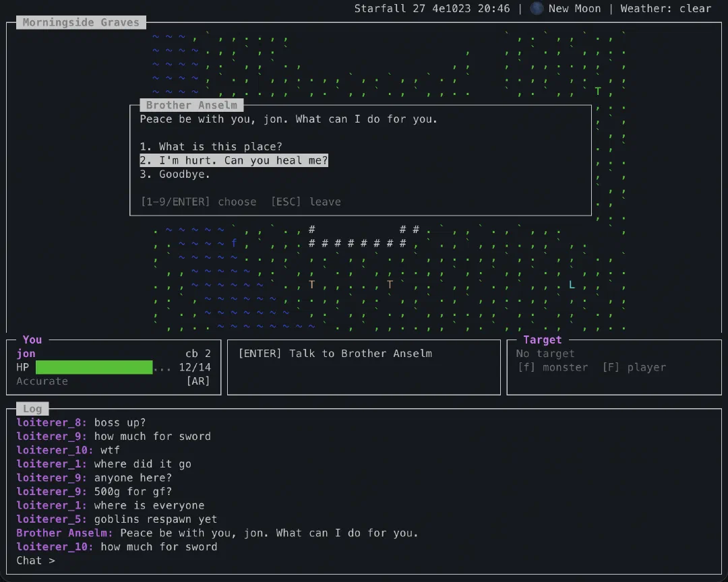Viewport: 728px width, 582px height.
Task: Click the log line 'loiterer_10: wtf'
Action: coord(68,450)
